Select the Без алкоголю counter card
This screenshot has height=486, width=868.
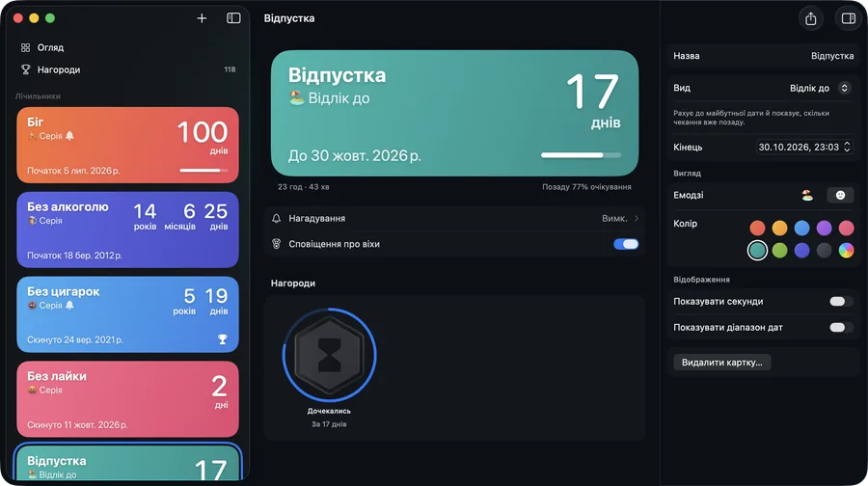(x=128, y=229)
